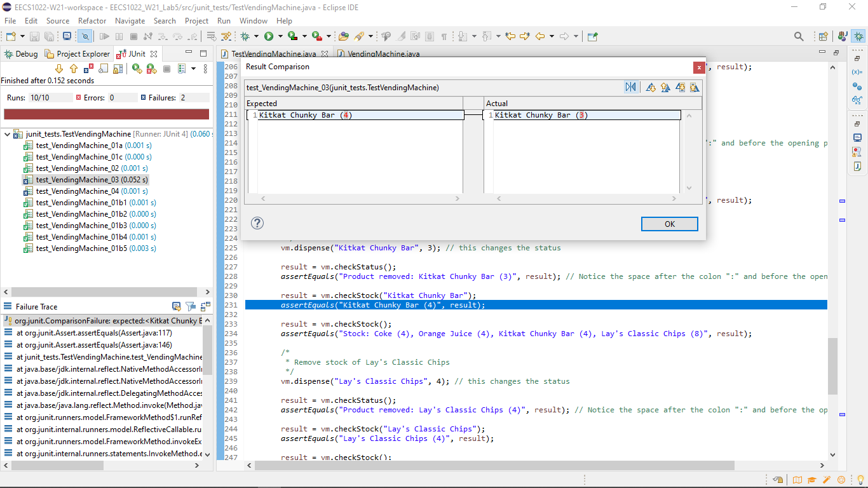The width and height of the screenshot is (868, 488).
Task: Click the Search magnifier icon
Action: point(799,37)
